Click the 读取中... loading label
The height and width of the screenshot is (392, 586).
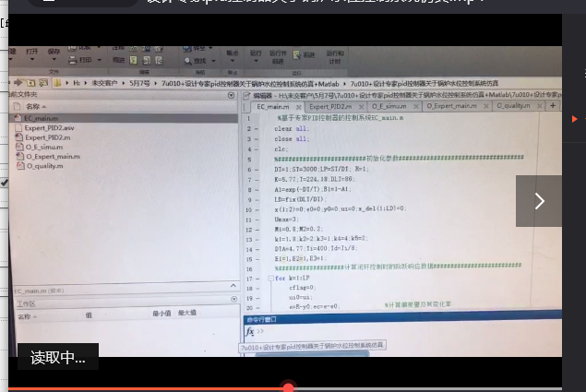(58, 357)
